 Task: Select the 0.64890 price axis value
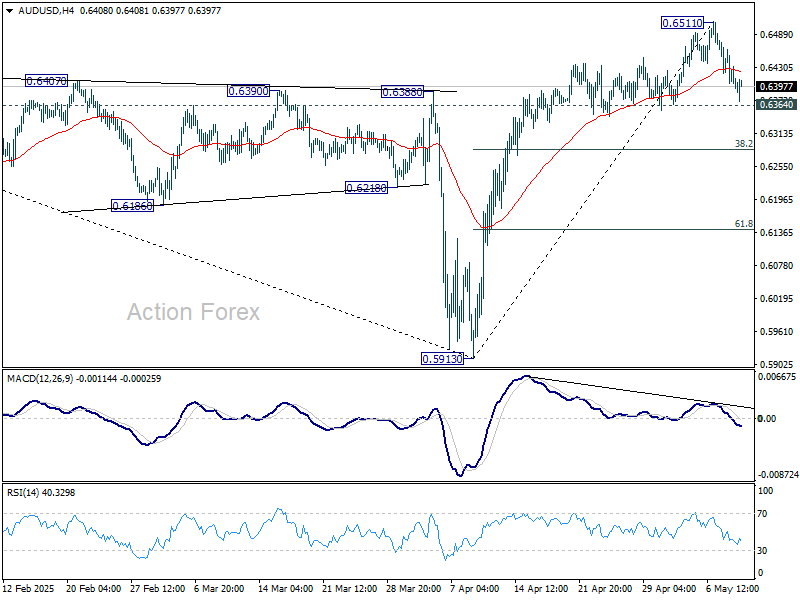point(777,35)
